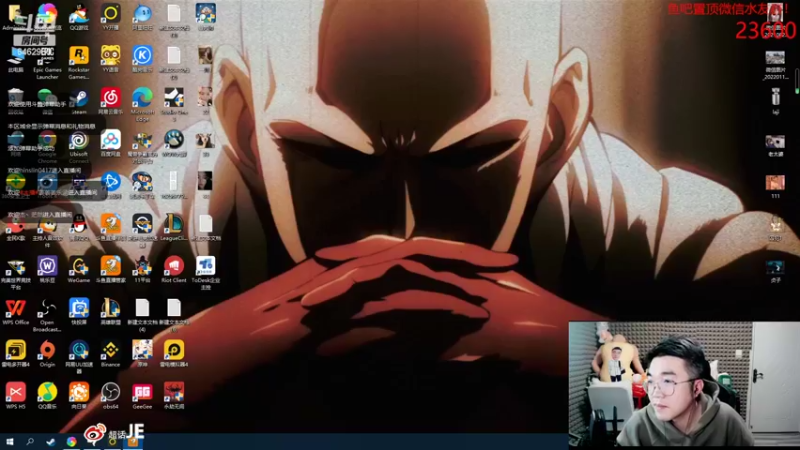Launch 酷狗音乐 blue K icon
Screen dimensions: 800x450
tap(142, 59)
